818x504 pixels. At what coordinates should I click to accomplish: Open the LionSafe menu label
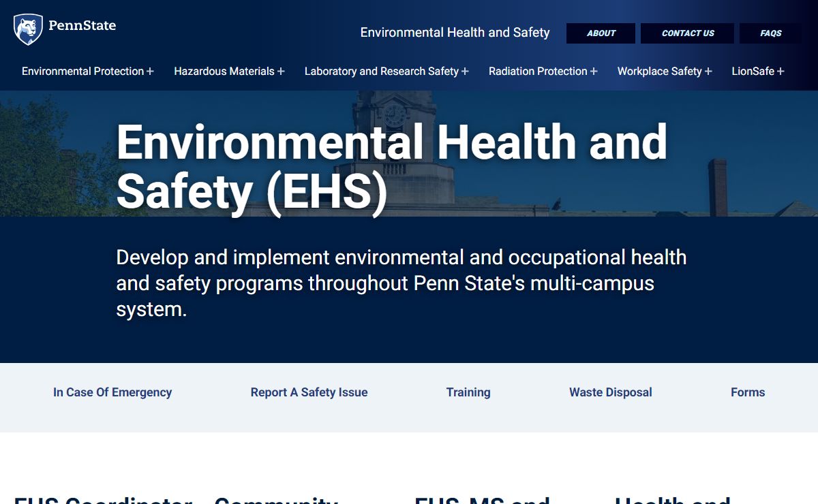753,72
